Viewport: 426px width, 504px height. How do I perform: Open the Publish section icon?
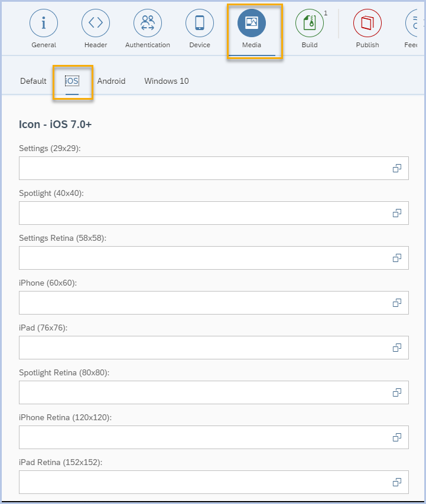point(368,24)
